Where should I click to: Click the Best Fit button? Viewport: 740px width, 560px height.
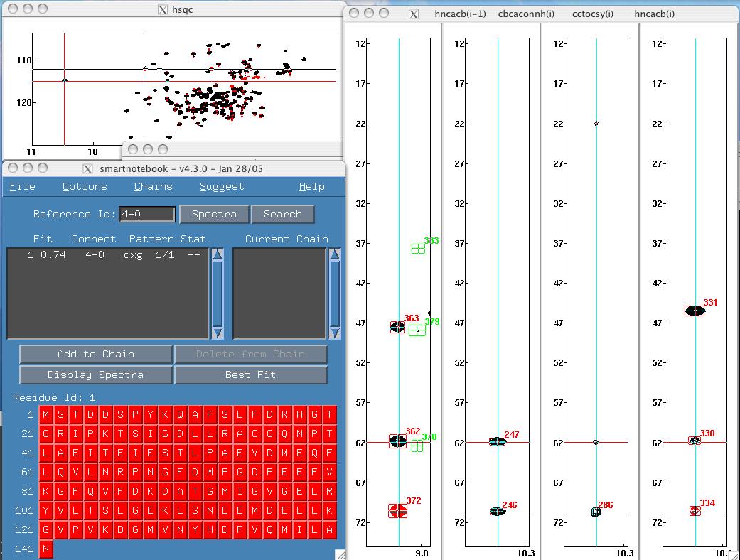(250, 375)
